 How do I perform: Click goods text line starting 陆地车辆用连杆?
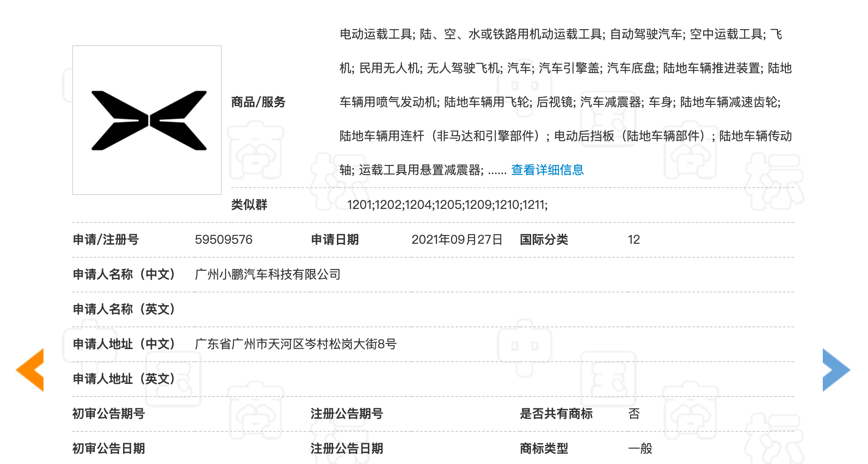pos(566,136)
